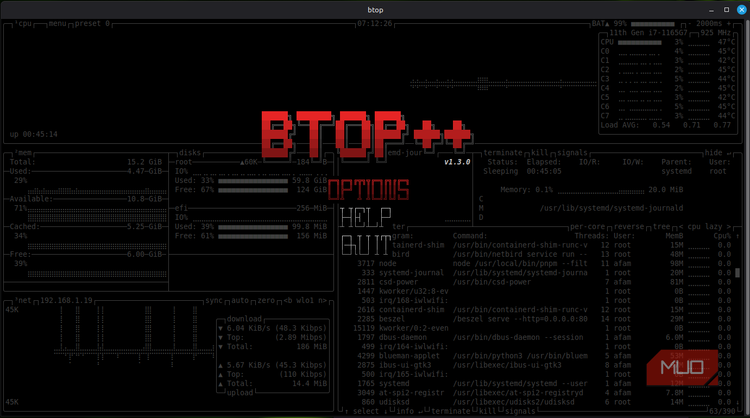This screenshot has width=750, height=418.
Task: Click the Command: column header
Action: (470, 236)
